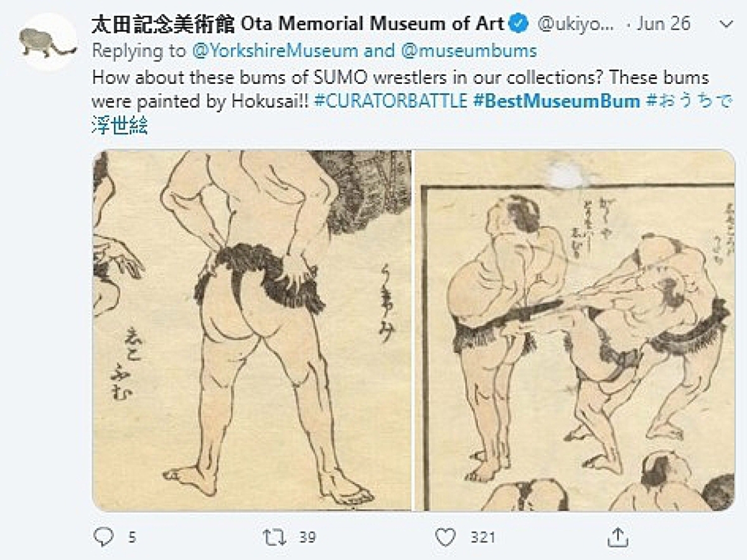Click the reply speech bubble icon
The height and width of the screenshot is (560, 747).
(x=103, y=536)
